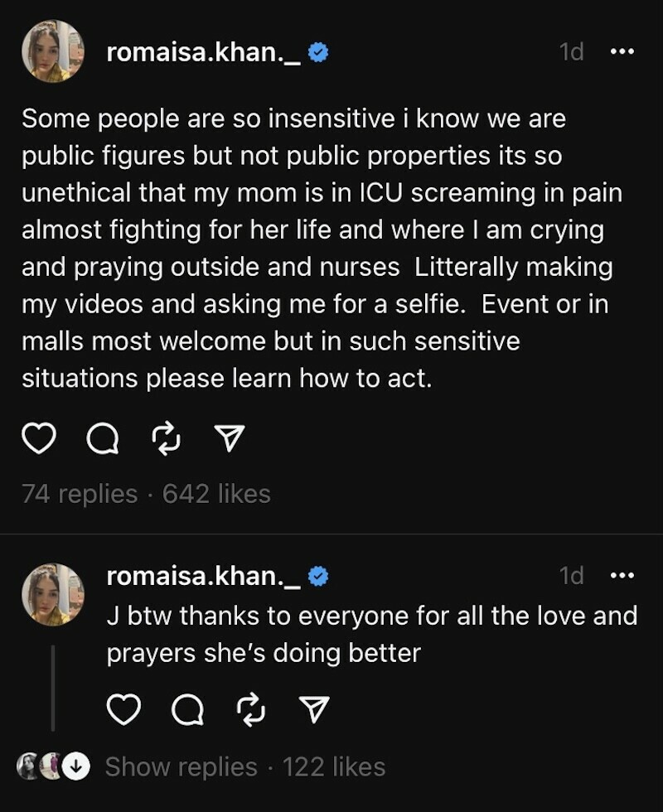The height and width of the screenshot is (812, 663).
Task: Open three-dot menu on first post
Action: 622,51
